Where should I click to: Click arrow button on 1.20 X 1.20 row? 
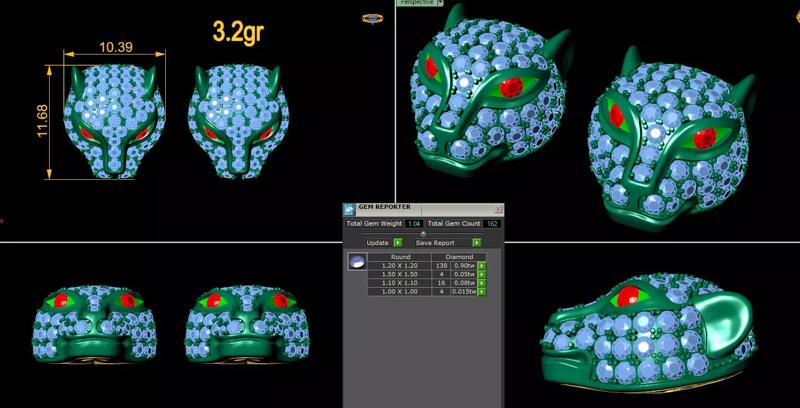click(x=481, y=266)
